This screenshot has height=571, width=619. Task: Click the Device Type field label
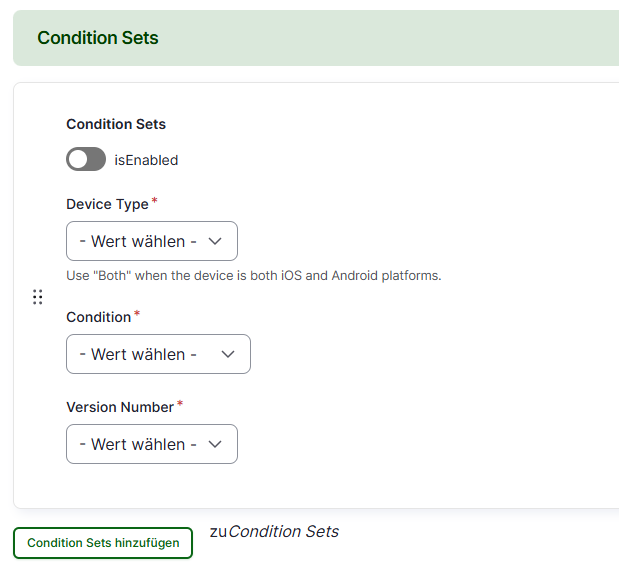(x=107, y=204)
